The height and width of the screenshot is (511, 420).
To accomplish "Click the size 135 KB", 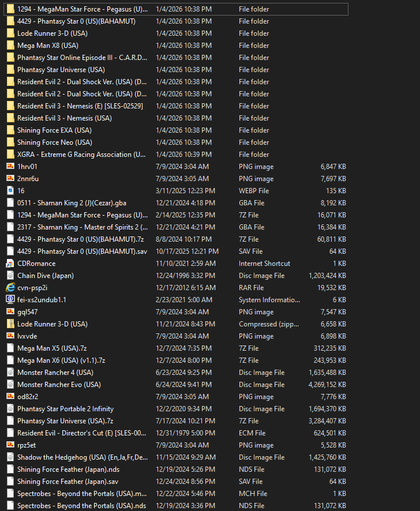I will pyautogui.click(x=336, y=191).
